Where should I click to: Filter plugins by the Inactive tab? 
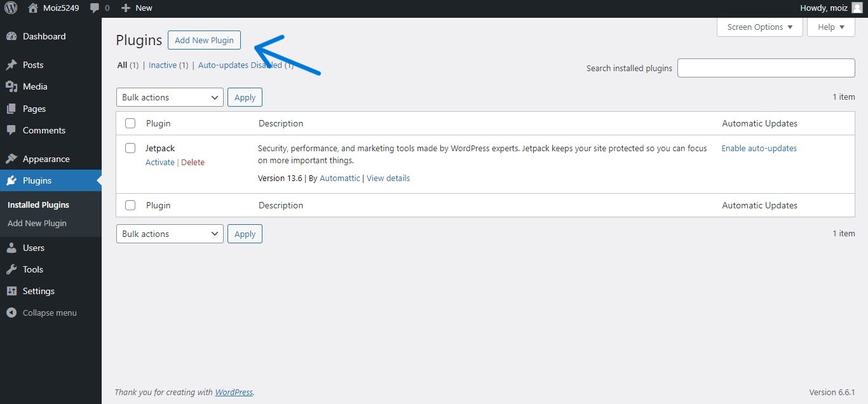pyautogui.click(x=163, y=65)
